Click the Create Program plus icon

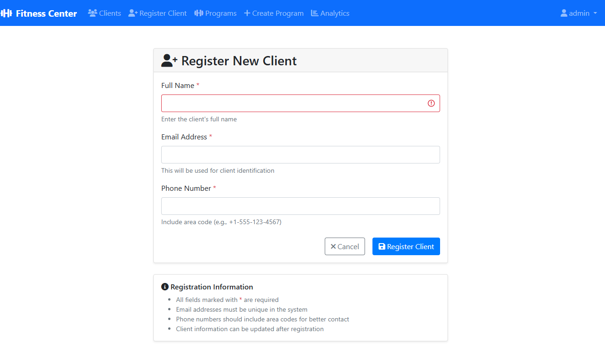tap(247, 13)
